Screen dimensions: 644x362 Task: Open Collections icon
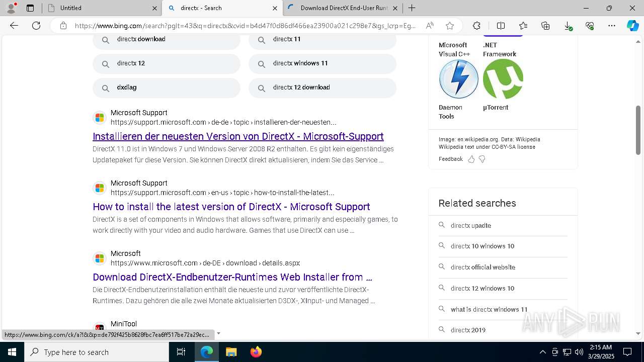click(545, 26)
